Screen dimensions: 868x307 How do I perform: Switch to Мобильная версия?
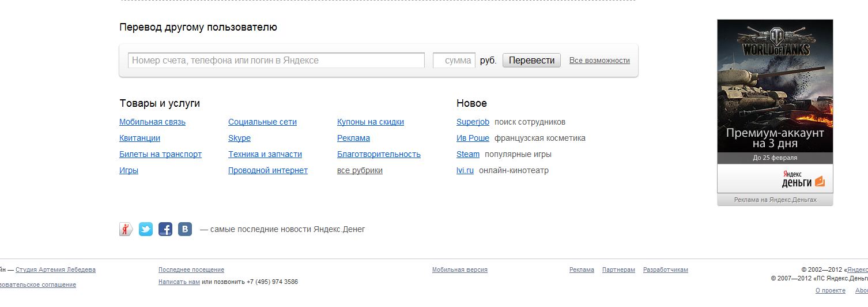tap(459, 270)
